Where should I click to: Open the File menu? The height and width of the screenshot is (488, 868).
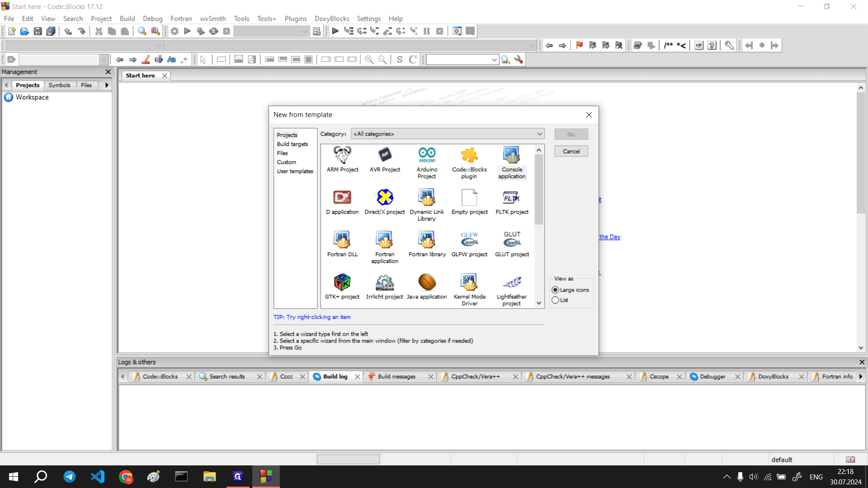9,19
